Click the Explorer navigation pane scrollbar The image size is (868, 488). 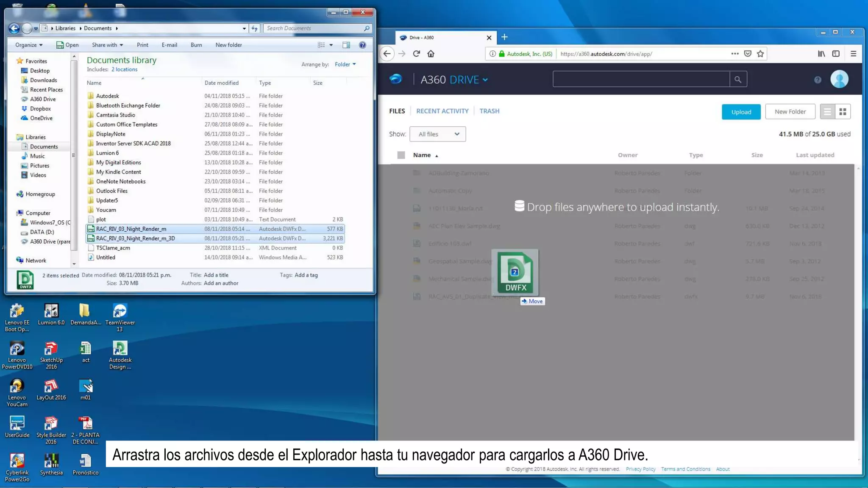click(74, 155)
